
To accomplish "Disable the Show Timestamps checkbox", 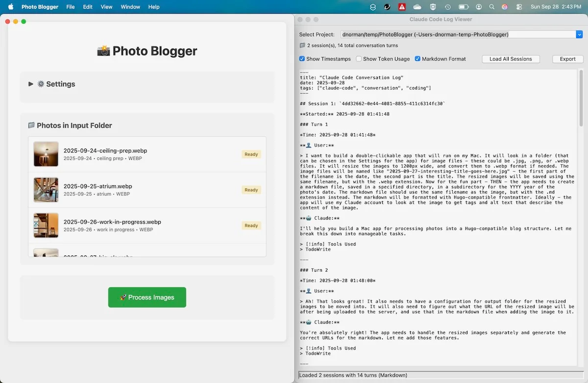I will (x=302, y=58).
